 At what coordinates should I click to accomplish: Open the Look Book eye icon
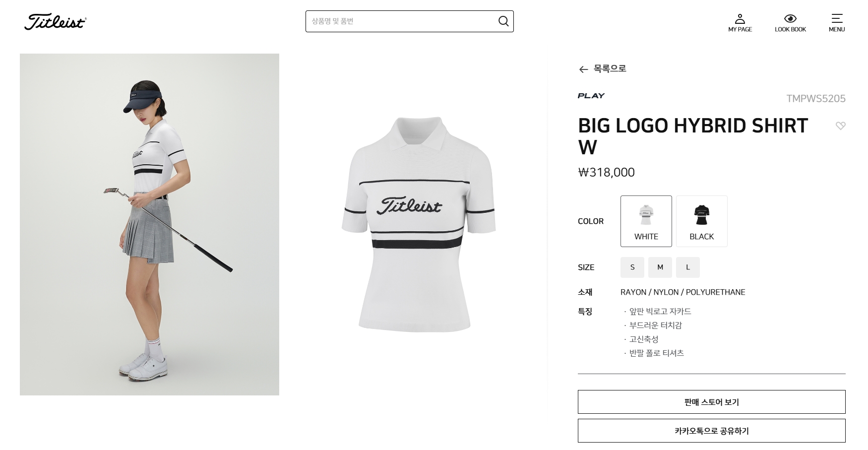pos(790,19)
